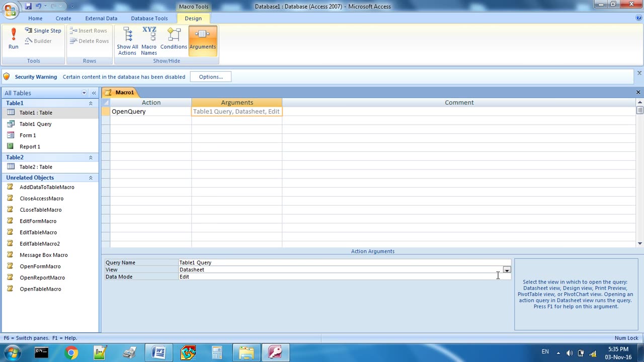Click the OpenQuery action cell
The width and height of the screenshot is (644, 362).
click(x=151, y=112)
